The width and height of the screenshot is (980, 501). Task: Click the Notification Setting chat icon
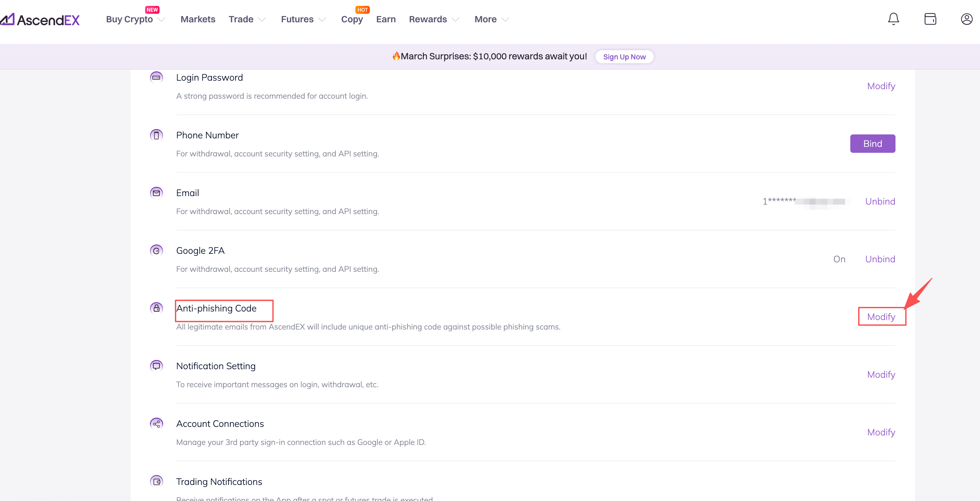(156, 366)
